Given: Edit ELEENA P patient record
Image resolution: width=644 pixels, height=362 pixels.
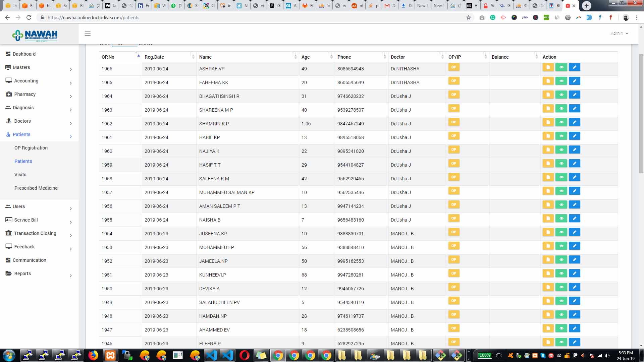Looking at the screenshot, I should pos(575,342).
